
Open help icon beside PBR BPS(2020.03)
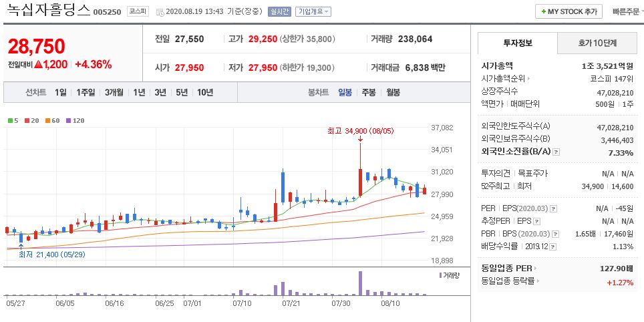coord(555,234)
